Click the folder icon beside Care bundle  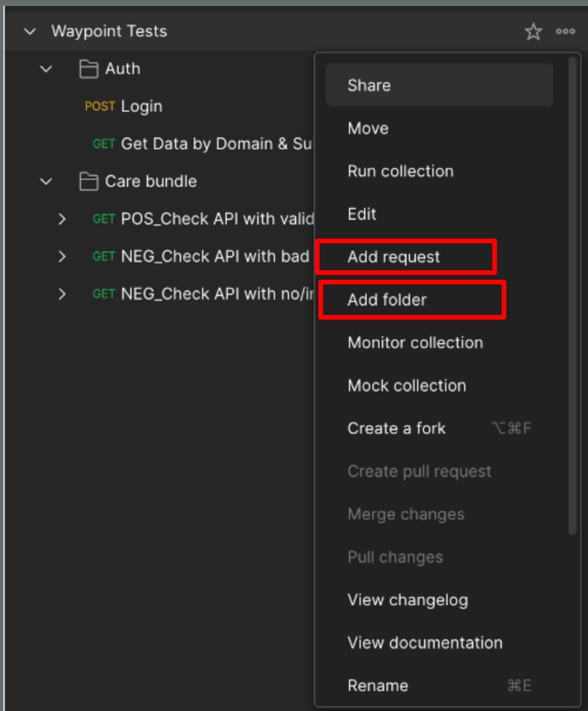click(x=89, y=181)
